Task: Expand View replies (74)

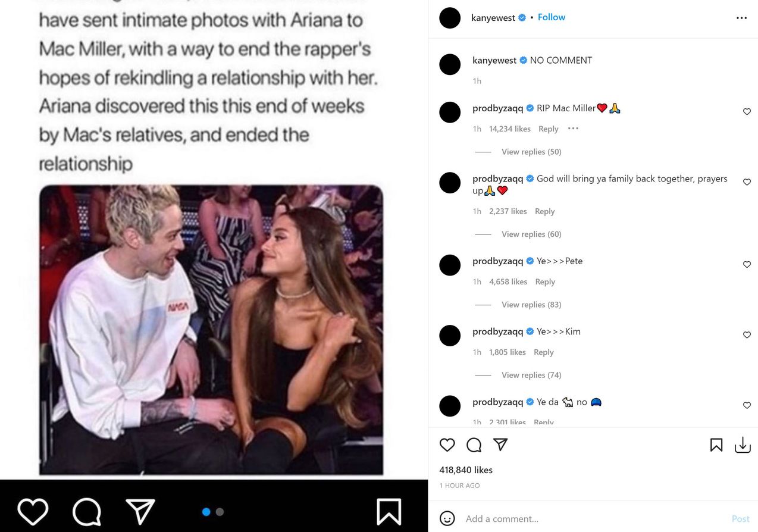Action: click(531, 375)
